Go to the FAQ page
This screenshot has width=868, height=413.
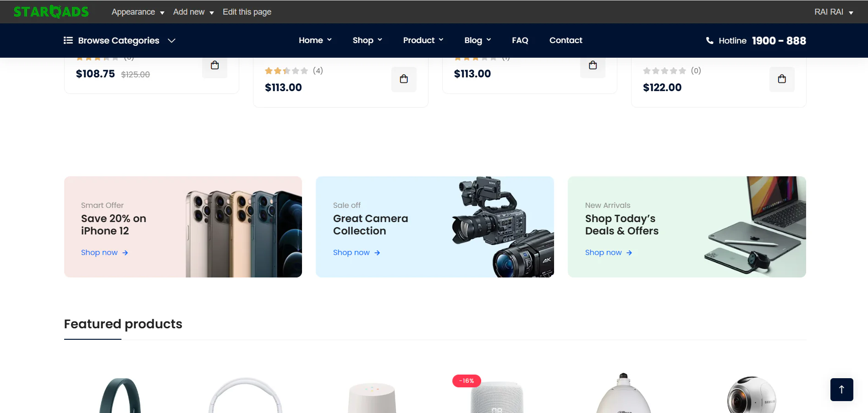(x=520, y=40)
